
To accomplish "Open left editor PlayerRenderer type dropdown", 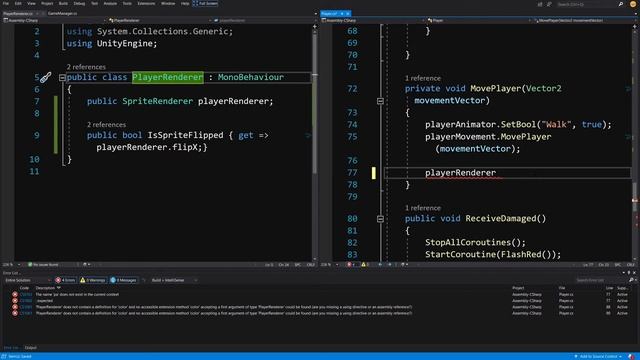I will [160, 20].
